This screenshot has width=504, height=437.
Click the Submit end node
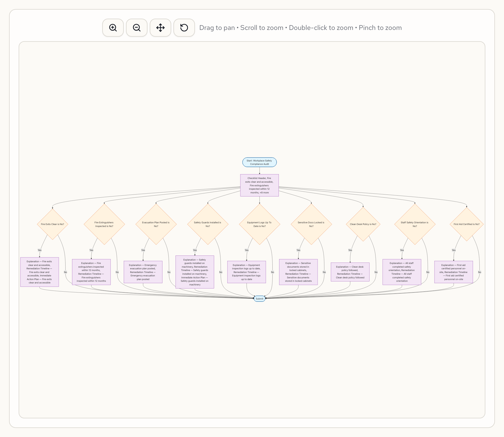(259, 299)
